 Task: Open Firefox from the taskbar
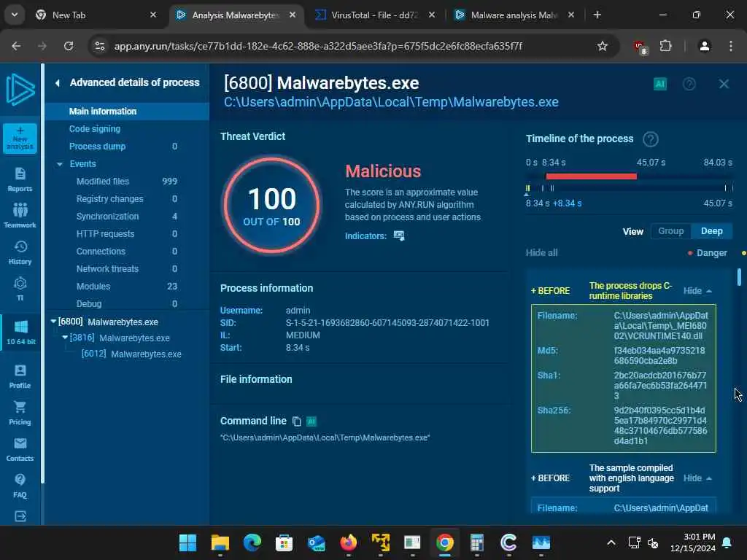[348, 542]
